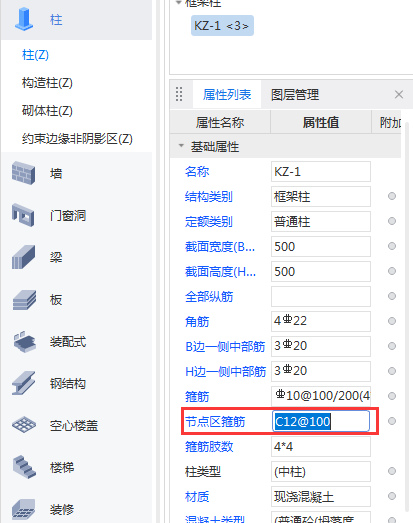
Task: Open the 装修 decoration category icon
Action: [23, 509]
